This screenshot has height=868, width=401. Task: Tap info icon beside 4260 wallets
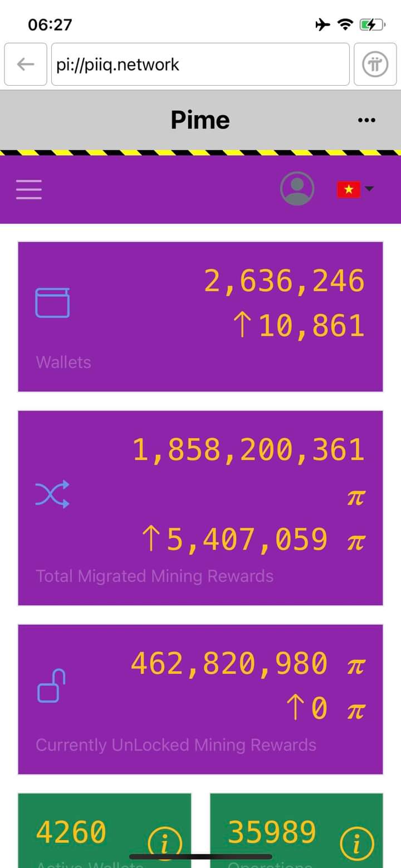164,844
